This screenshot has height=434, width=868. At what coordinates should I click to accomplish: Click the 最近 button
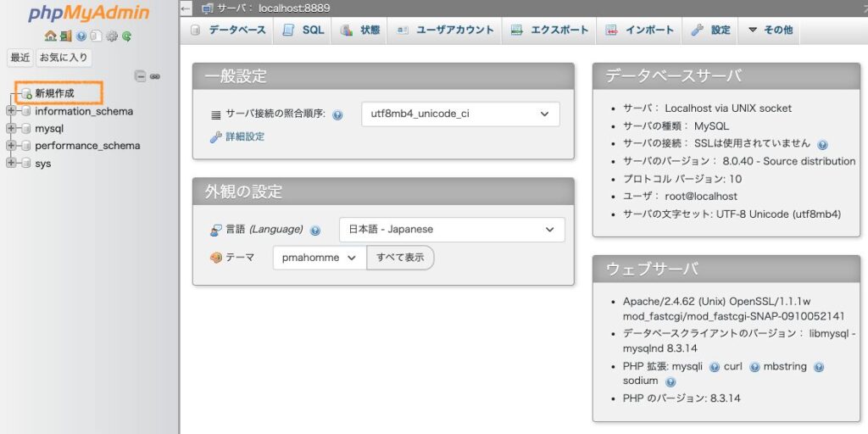pyautogui.click(x=20, y=58)
